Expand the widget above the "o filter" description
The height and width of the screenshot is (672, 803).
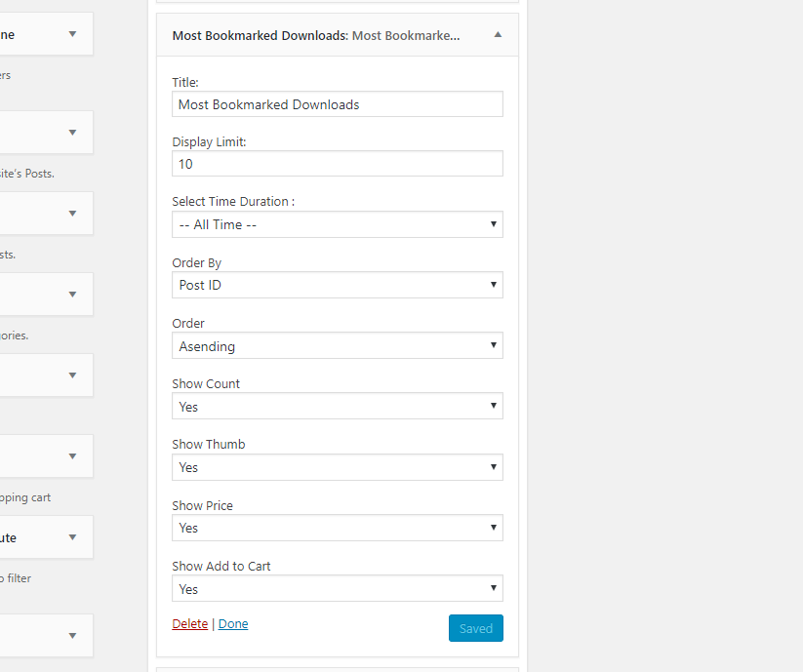click(72, 537)
